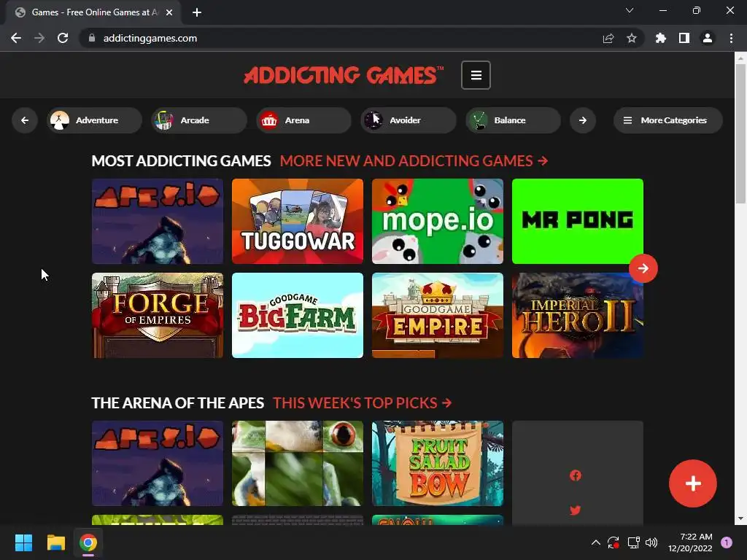The width and height of the screenshot is (747, 560).
Task: Click the volume speaker tray icon
Action: tap(651, 542)
